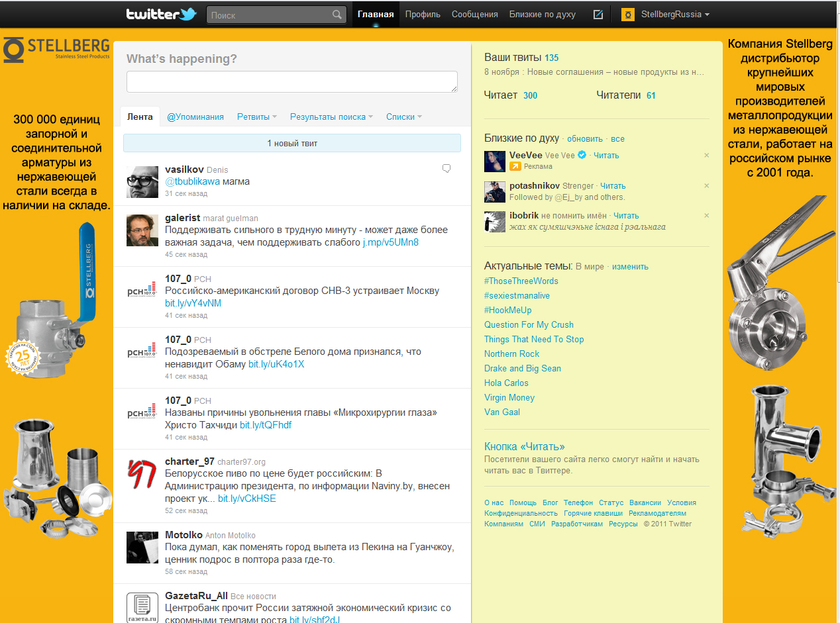This screenshot has width=840, height=623.
Task: Click the @tbublikawa mention
Action: coord(192,181)
